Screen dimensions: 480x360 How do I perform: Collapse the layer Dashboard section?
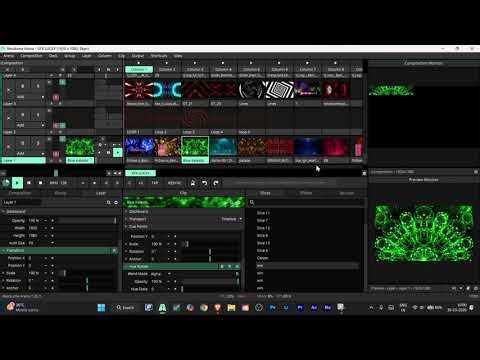[3, 212]
